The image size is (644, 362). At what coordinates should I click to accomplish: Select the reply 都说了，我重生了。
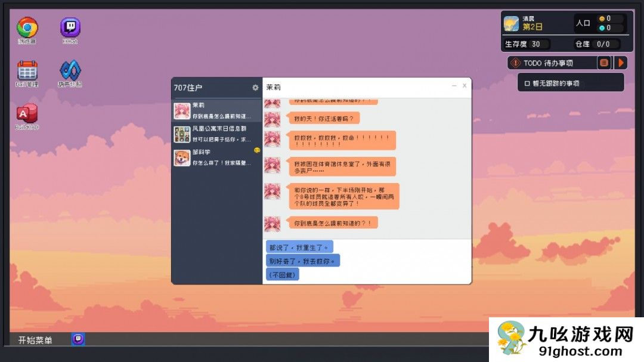(300, 246)
